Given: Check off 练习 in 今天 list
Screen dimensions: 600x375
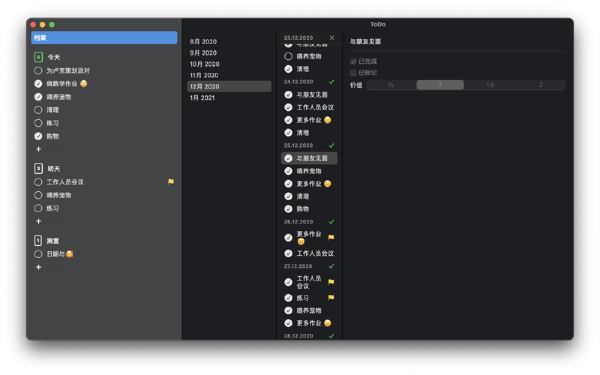Looking at the screenshot, I should pyautogui.click(x=38, y=123).
